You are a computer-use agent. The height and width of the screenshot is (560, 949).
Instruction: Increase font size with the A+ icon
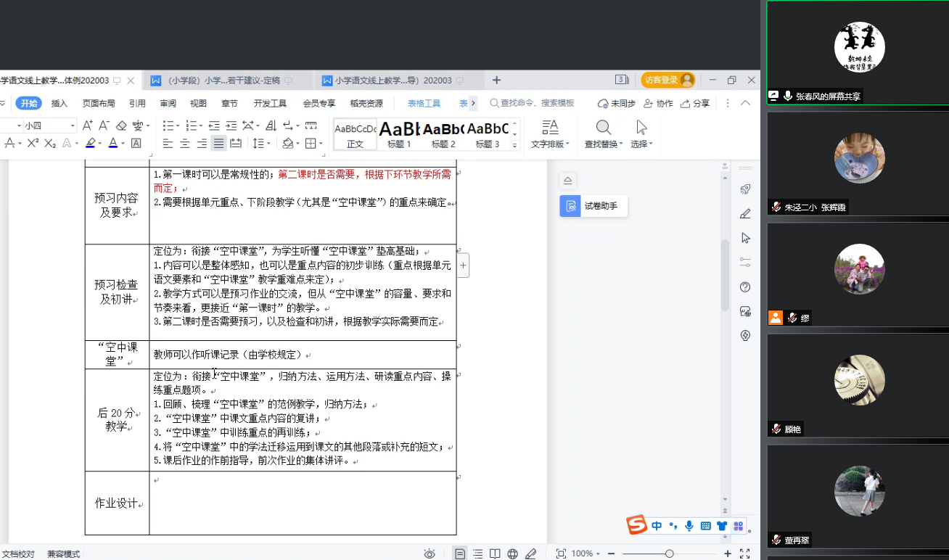coord(88,125)
